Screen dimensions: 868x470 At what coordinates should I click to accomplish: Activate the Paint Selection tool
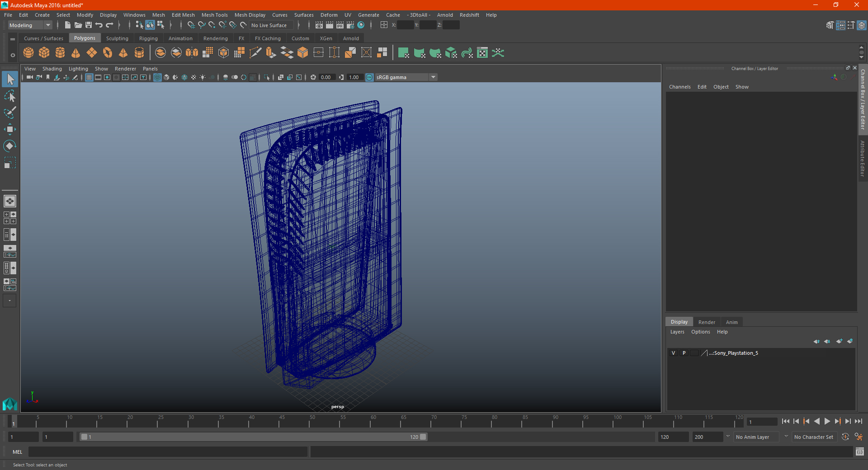pos(10,113)
